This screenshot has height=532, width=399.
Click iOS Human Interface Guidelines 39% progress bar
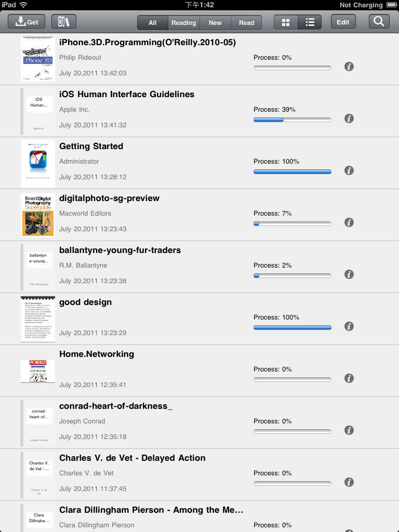click(x=292, y=120)
